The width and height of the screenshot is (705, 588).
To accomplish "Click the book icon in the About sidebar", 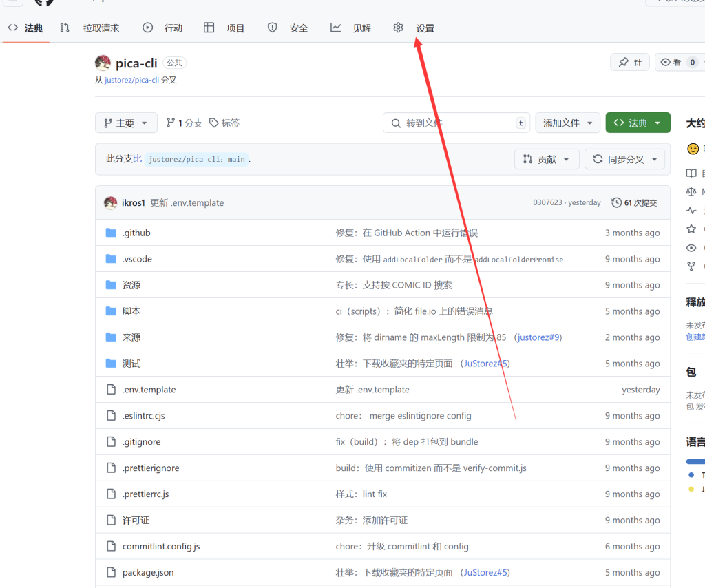I will tap(691, 173).
